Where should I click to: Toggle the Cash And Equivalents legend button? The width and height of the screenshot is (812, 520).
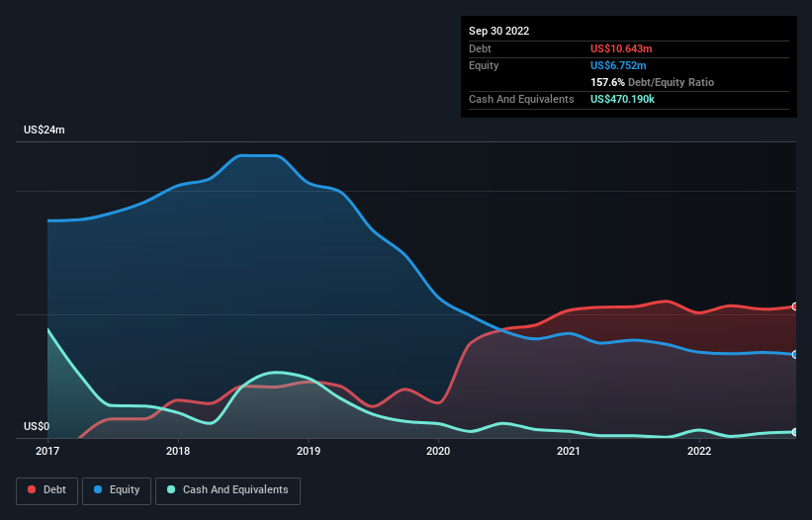[227, 490]
